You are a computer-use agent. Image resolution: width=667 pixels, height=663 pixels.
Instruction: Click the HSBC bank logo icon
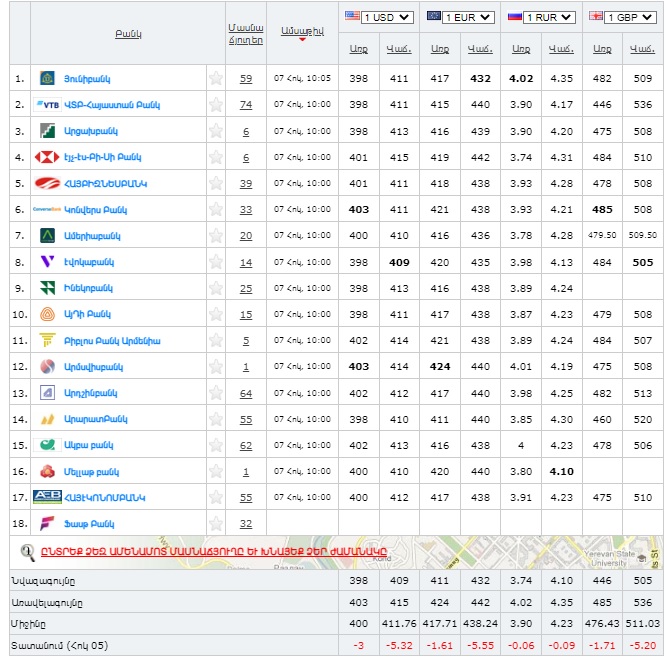coord(47,157)
